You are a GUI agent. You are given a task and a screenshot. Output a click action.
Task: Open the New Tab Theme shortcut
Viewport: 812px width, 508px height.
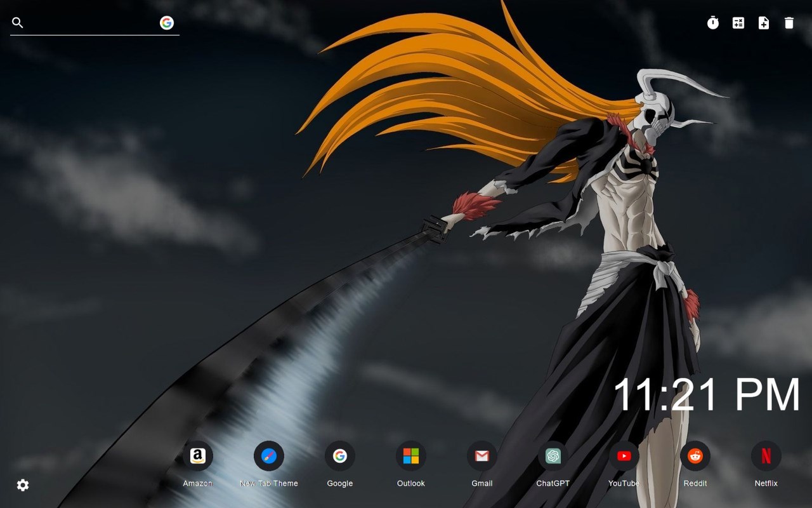pyautogui.click(x=269, y=455)
